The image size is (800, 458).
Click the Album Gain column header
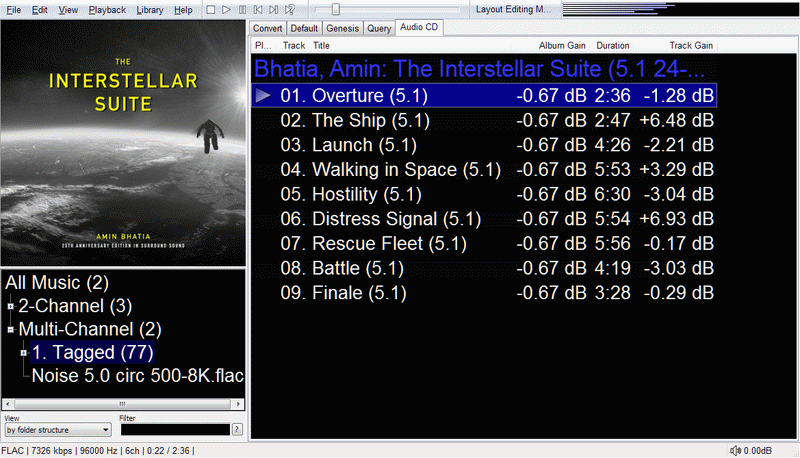pyautogui.click(x=562, y=45)
